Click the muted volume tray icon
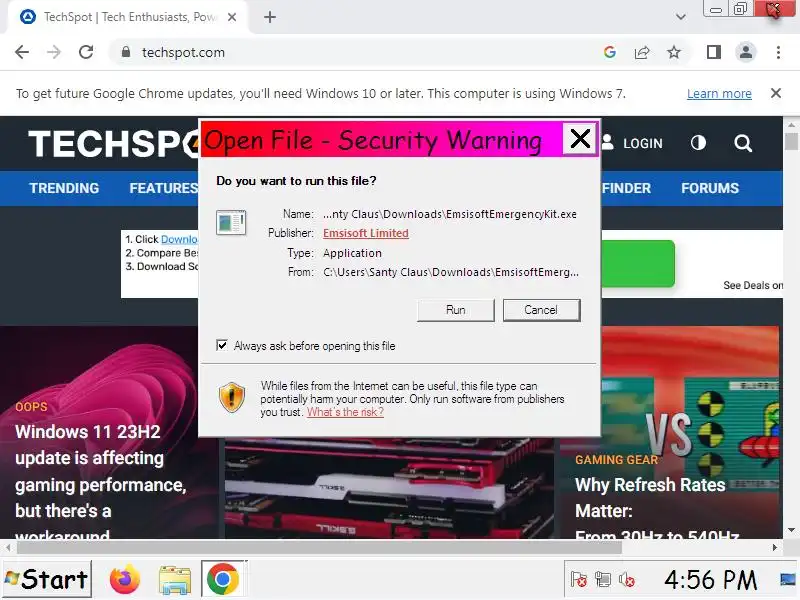 point(627,580)
